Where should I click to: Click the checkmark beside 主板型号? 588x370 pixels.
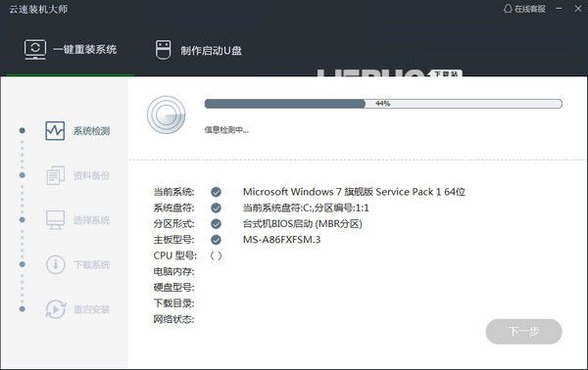(x=216, y=240)
